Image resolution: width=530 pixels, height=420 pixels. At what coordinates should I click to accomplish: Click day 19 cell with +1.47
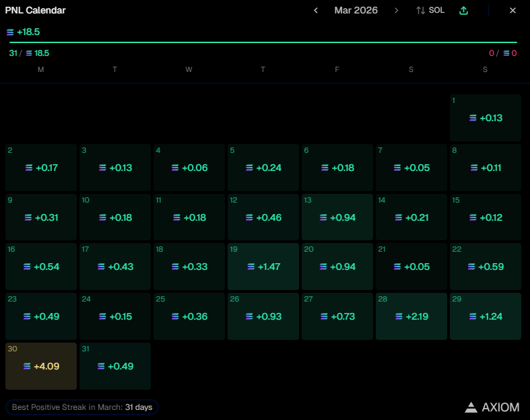[263, 267]
